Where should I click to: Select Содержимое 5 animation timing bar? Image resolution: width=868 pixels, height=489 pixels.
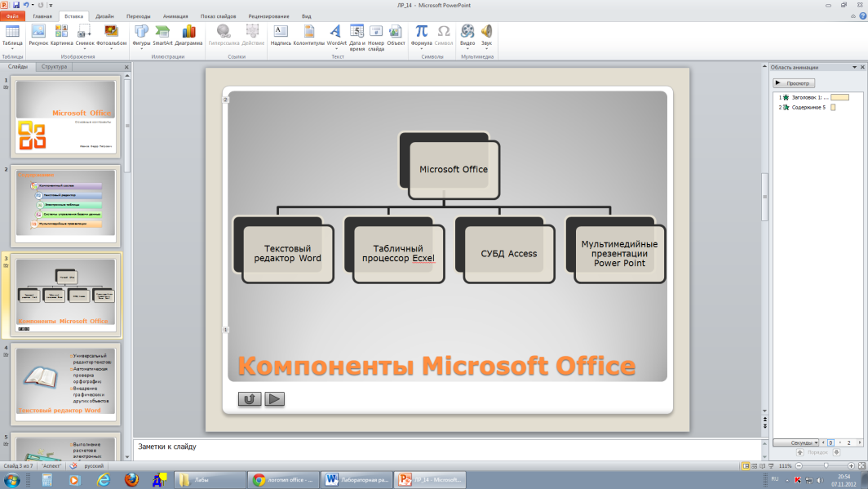tap(833, 108)
